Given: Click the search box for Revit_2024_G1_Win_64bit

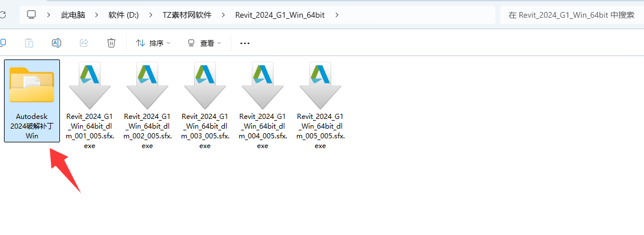Looking at the screenshot, I should coord(571,15).
